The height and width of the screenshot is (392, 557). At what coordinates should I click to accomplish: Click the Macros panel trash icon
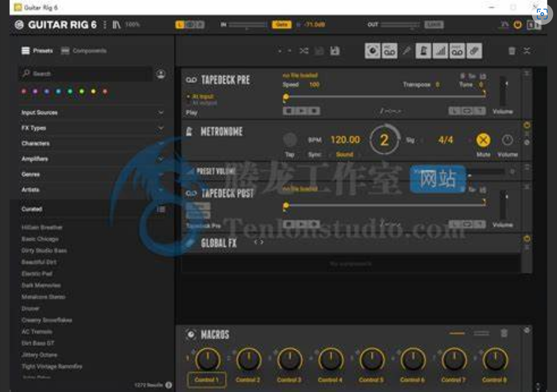coord(503,333)
